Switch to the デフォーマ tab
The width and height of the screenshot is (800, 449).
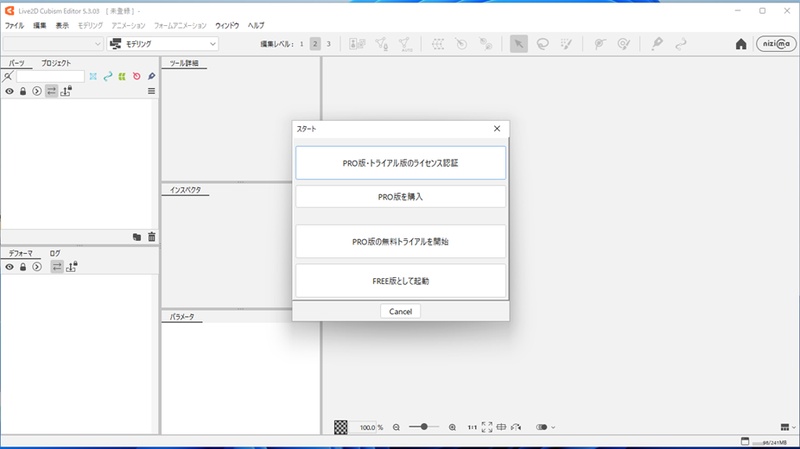click(x=20, y=253)
